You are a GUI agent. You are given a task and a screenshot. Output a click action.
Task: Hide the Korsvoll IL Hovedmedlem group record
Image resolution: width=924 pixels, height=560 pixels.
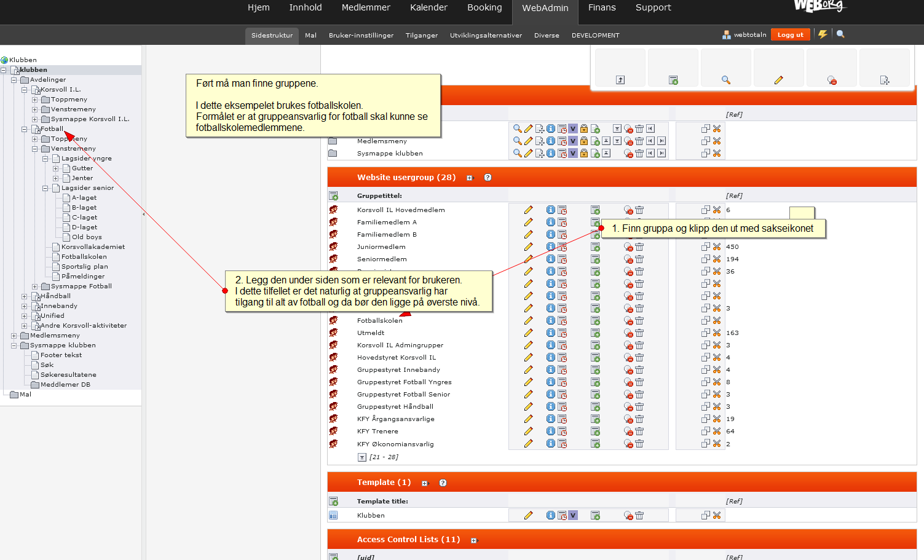(628, 210)
